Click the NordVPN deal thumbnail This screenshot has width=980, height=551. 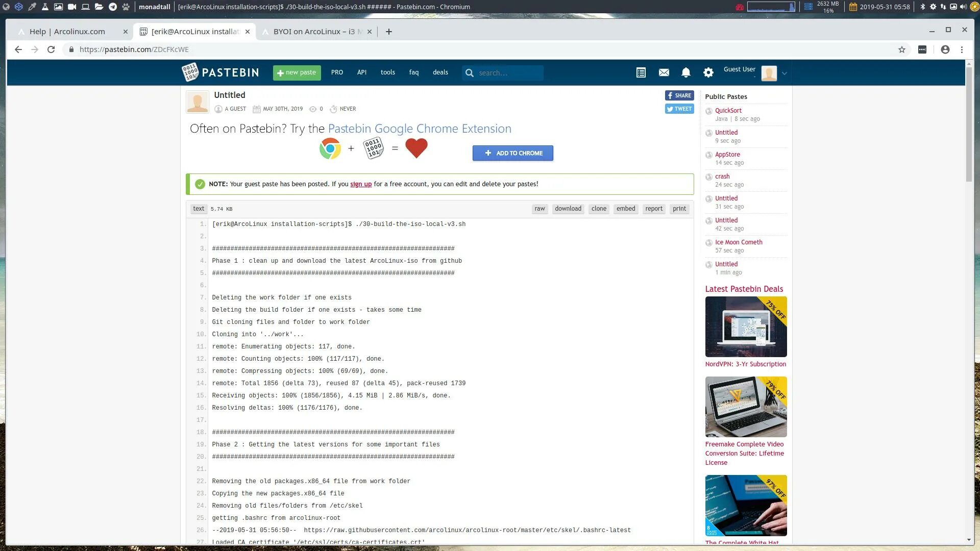tap(746, 327)
